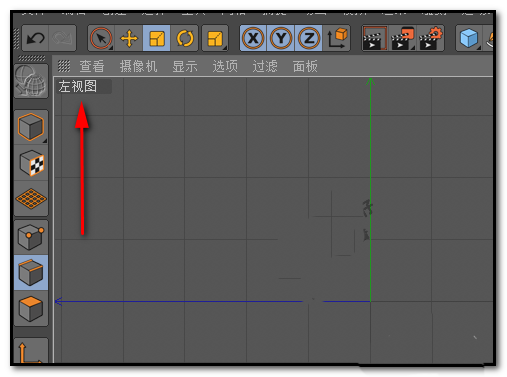Open 显示 viewport menu
The width and height of the screenshot is (507, 377).
tap(185, 66)
